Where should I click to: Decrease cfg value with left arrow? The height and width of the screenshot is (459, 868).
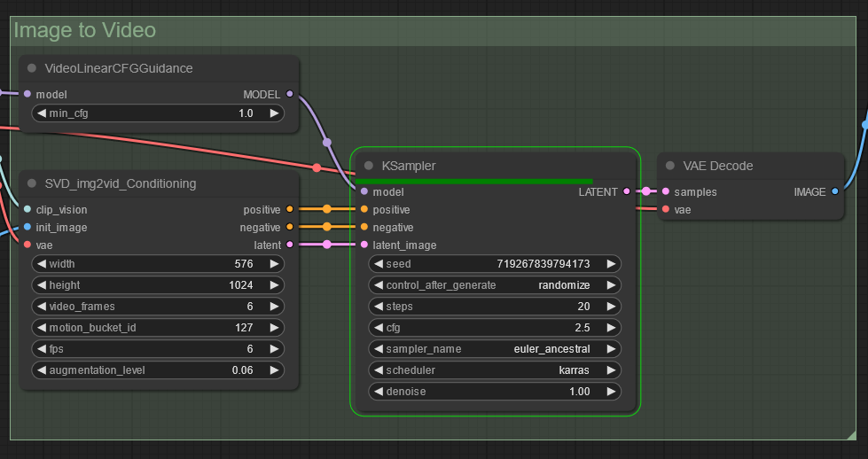378,328
